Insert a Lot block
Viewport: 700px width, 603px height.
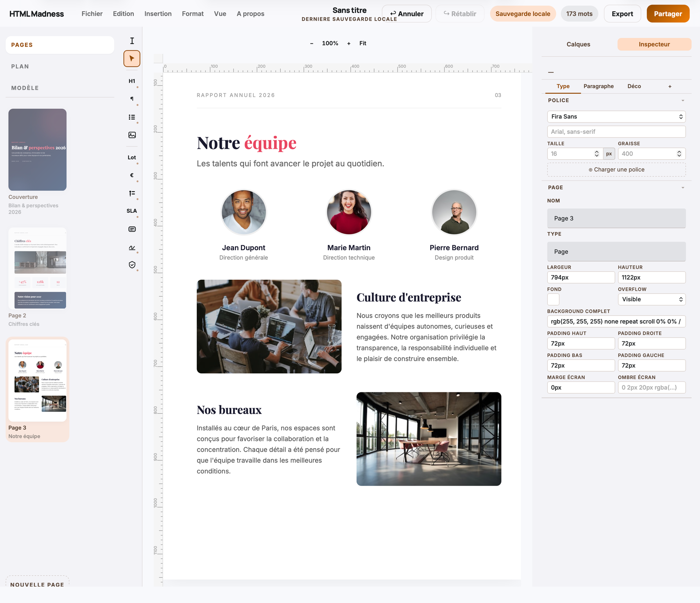tap(132, 157)
